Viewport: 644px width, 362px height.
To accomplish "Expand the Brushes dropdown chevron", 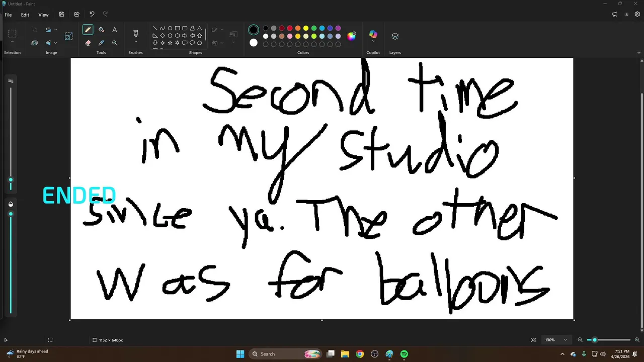I will [135, 42].
